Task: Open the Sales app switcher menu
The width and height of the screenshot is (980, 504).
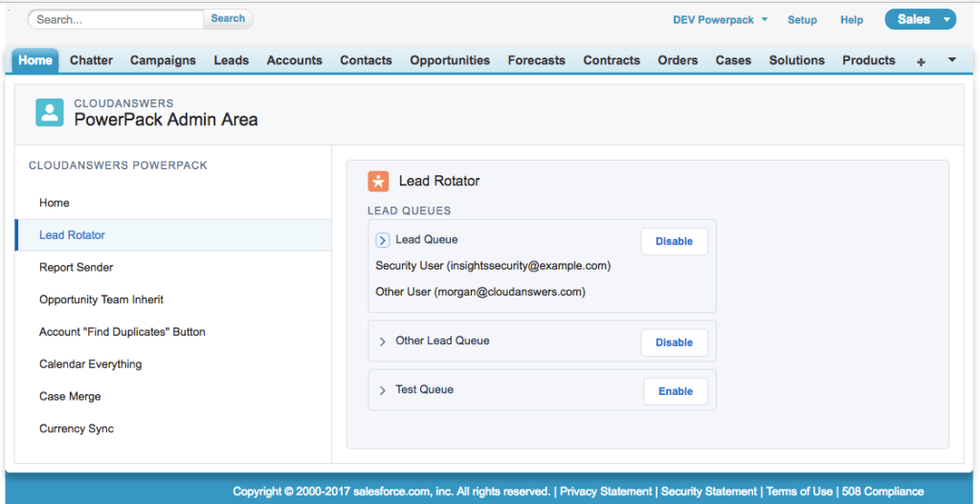Action: coord(920,19)
